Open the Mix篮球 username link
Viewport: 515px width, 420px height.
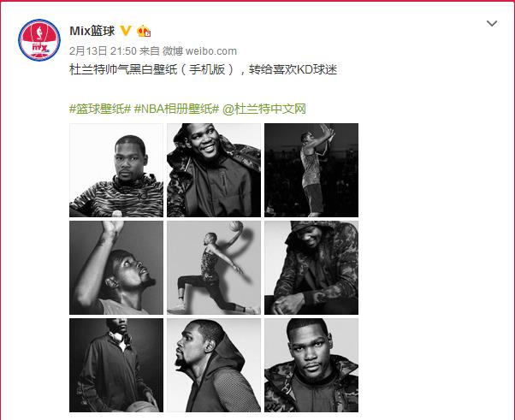pos(92,31)
